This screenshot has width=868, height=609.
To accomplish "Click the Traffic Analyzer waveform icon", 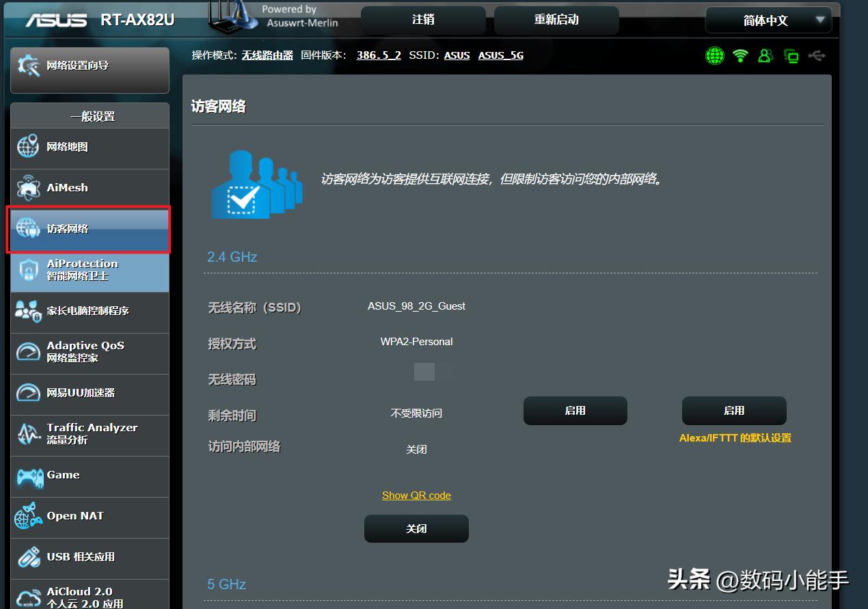I will click(29, 433).
